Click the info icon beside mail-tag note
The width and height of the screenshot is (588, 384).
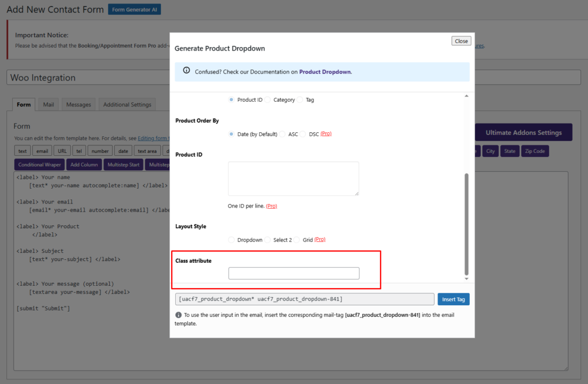pyautogui.click(x=179, y=315)
